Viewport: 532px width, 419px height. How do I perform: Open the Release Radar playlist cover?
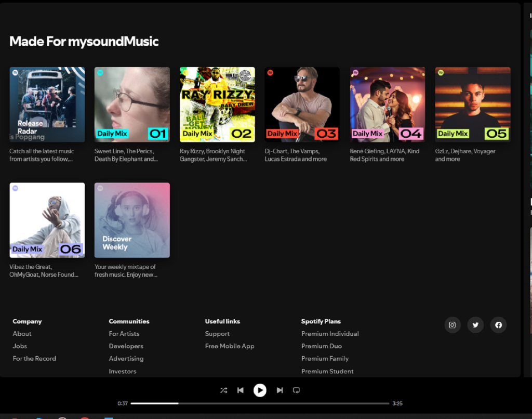coord(47,104)
